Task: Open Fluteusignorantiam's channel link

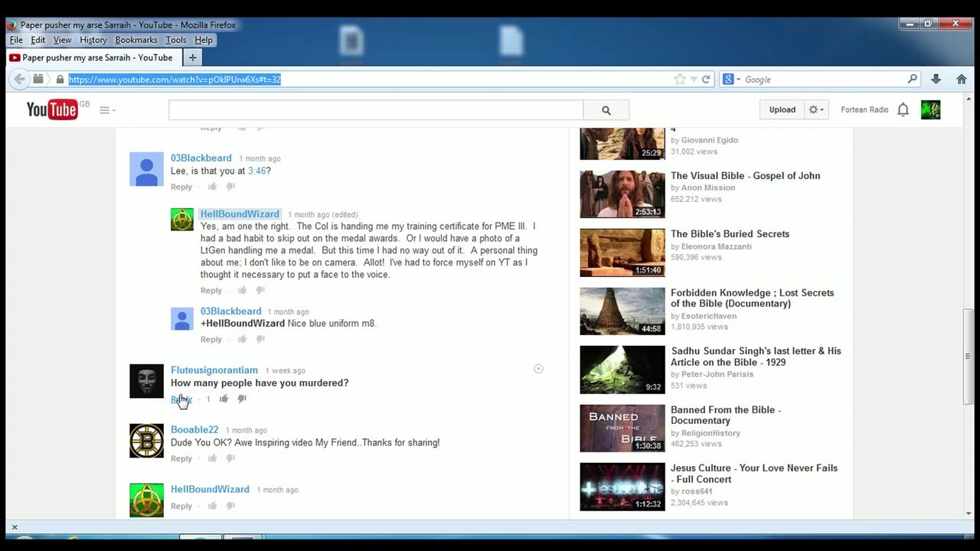Action: pyautogui.click(x=214, y=370)
